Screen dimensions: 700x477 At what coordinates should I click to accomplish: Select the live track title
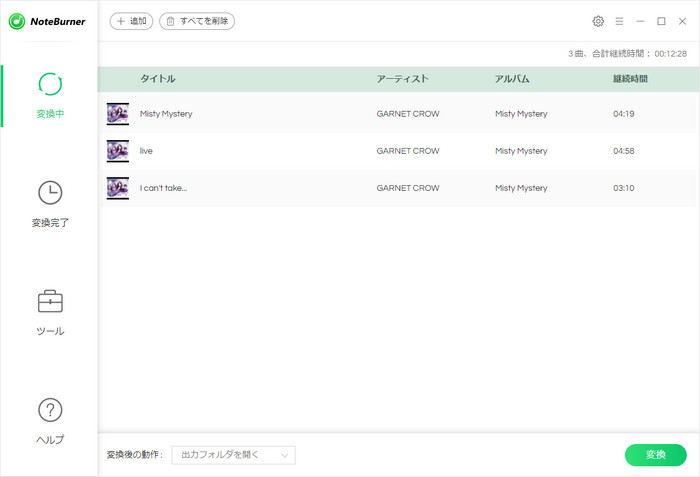point(146,151)
